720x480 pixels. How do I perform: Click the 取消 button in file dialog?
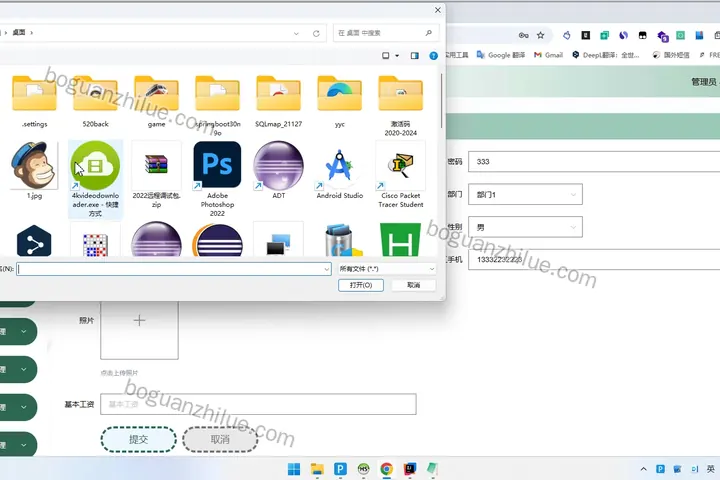(x=413, y=285)
